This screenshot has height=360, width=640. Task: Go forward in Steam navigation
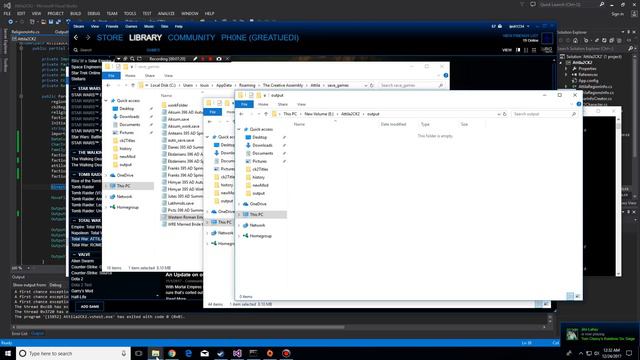pos(88,38)
